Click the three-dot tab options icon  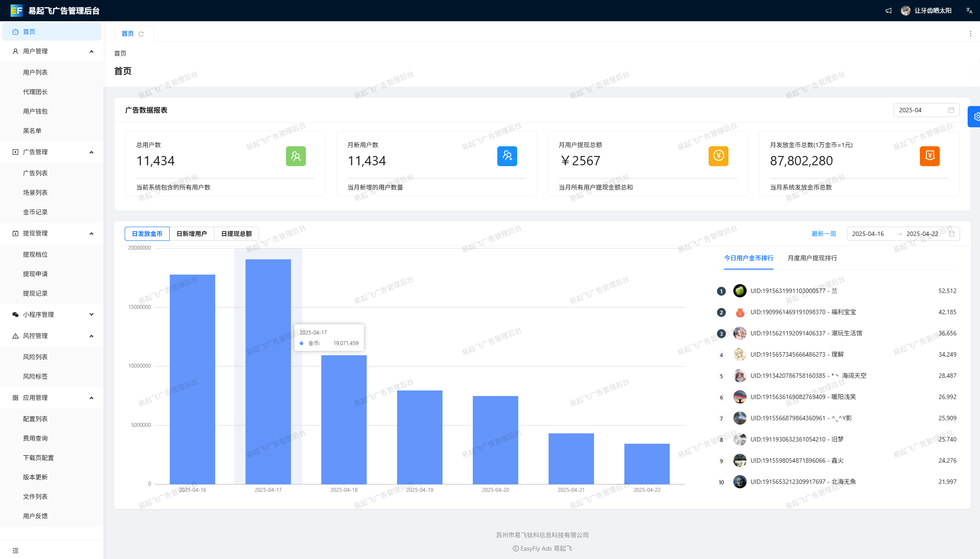pyautogui.click(x=970, y=34)
